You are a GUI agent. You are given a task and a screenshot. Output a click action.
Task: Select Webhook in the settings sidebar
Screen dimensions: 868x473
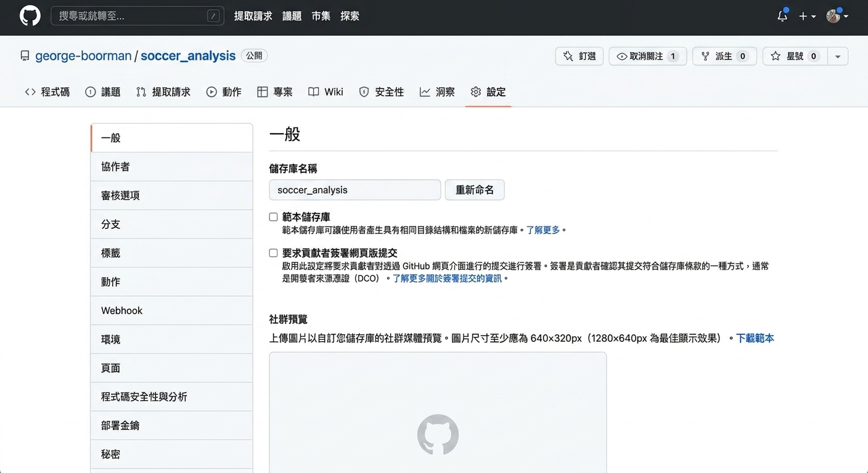171,310
